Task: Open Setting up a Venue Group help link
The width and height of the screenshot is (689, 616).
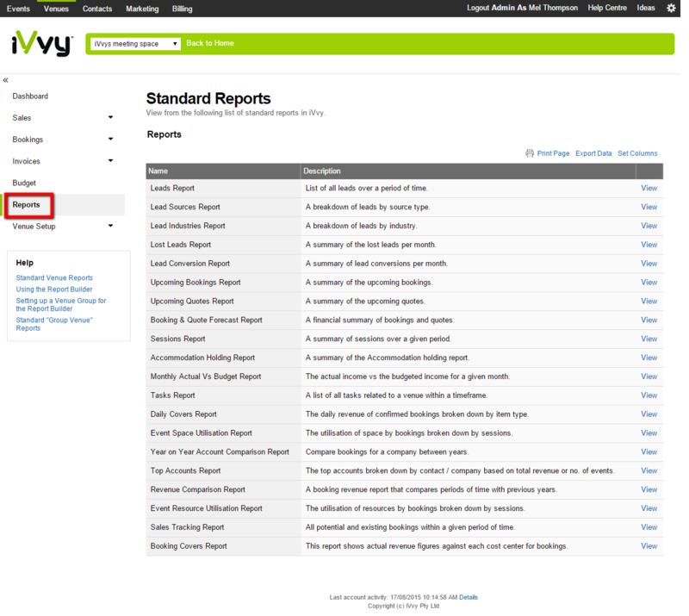Action: (x=61, y=305)
